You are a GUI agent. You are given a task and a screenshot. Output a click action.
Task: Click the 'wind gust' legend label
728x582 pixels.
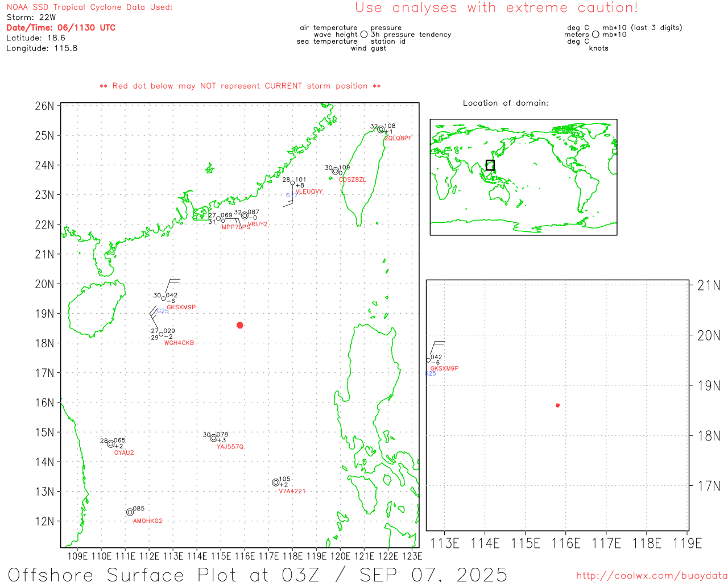[369, 48]
